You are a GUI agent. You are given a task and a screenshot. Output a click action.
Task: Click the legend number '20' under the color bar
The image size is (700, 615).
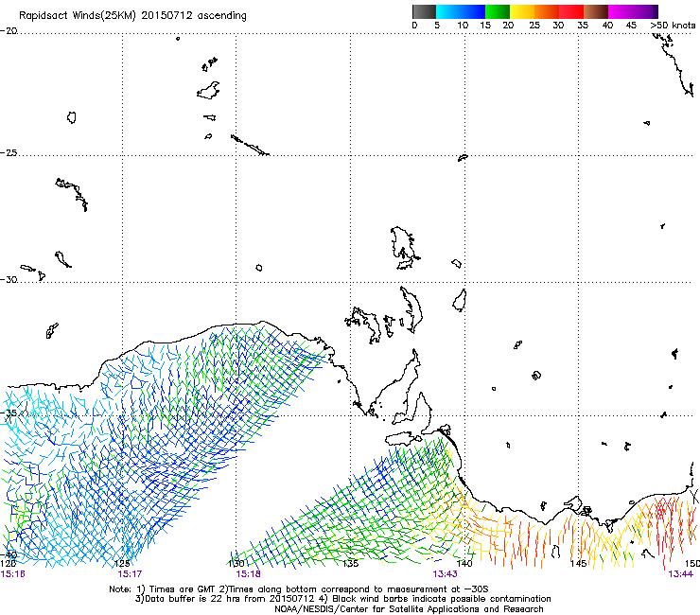(508, 26)
